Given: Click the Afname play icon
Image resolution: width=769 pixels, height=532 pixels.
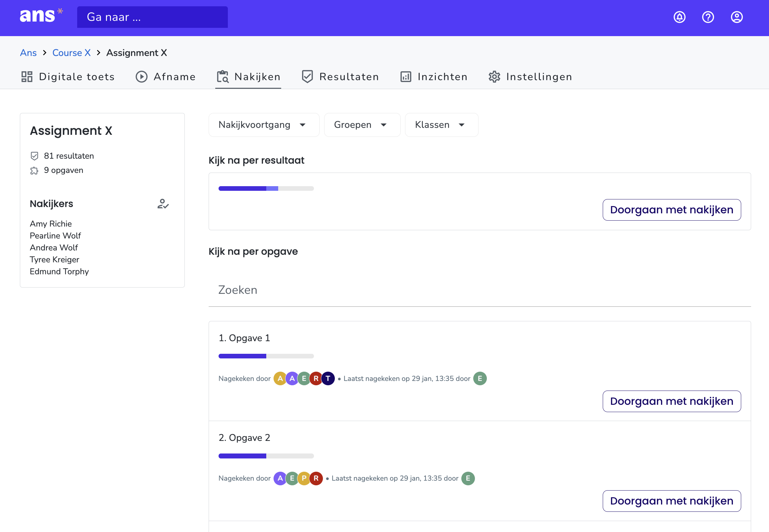Looking at the screenshot, I should 142,77.
